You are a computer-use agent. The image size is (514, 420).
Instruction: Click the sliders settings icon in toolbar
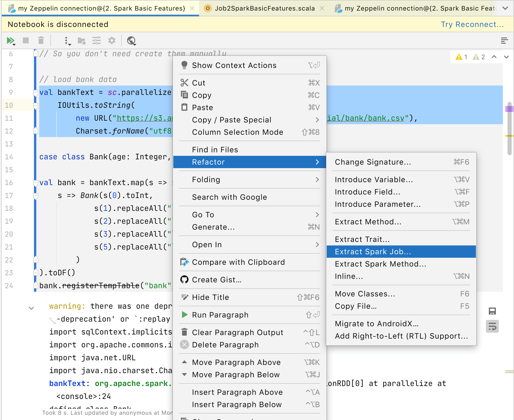(96, 40)
